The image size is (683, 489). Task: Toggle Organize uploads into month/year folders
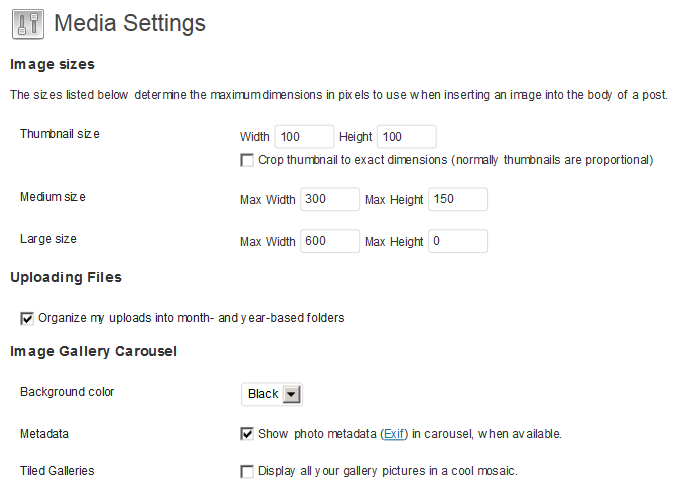click(x=27, y=318)
